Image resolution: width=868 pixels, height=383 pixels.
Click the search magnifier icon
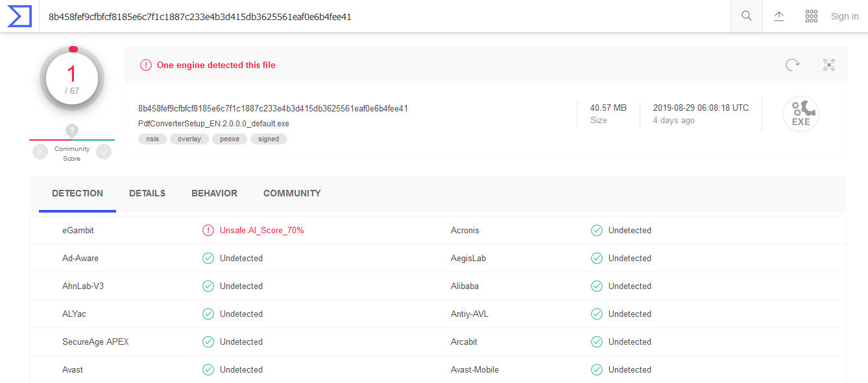(x=747, y=16)
